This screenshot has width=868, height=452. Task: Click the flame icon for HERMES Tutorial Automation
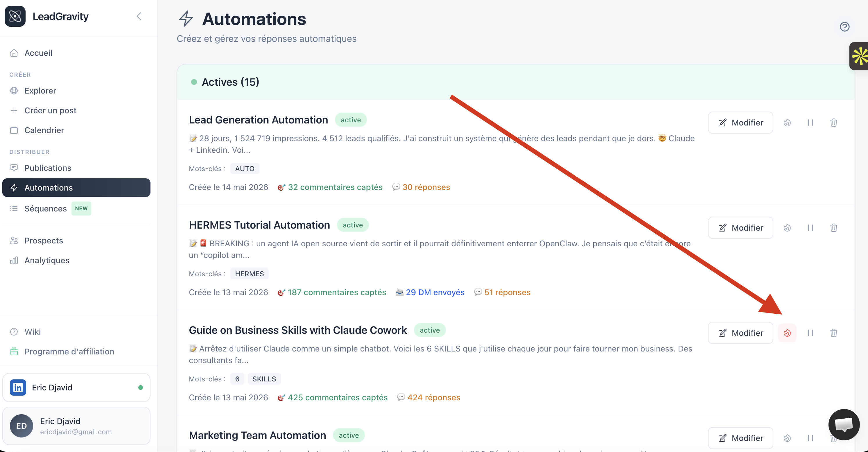pos(787,228)
